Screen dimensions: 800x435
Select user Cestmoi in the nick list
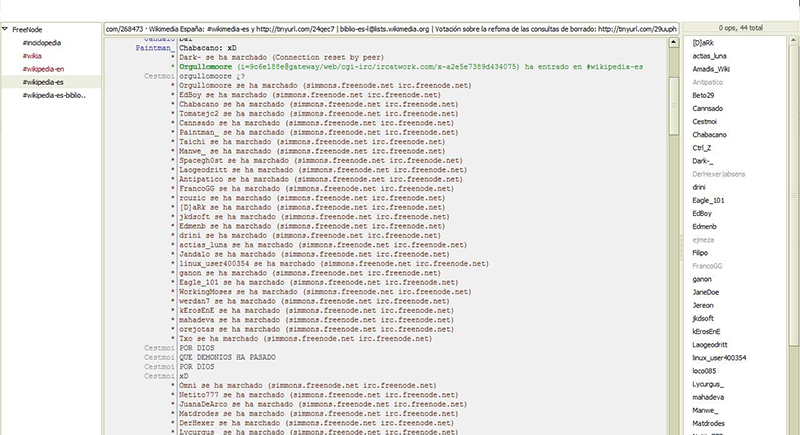point(706,122)
